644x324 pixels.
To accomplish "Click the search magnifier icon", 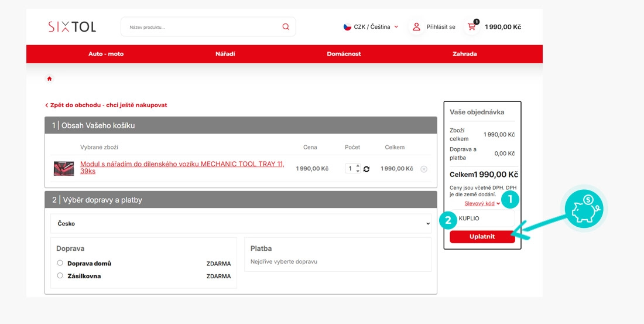I will click(x=286, y=27).
